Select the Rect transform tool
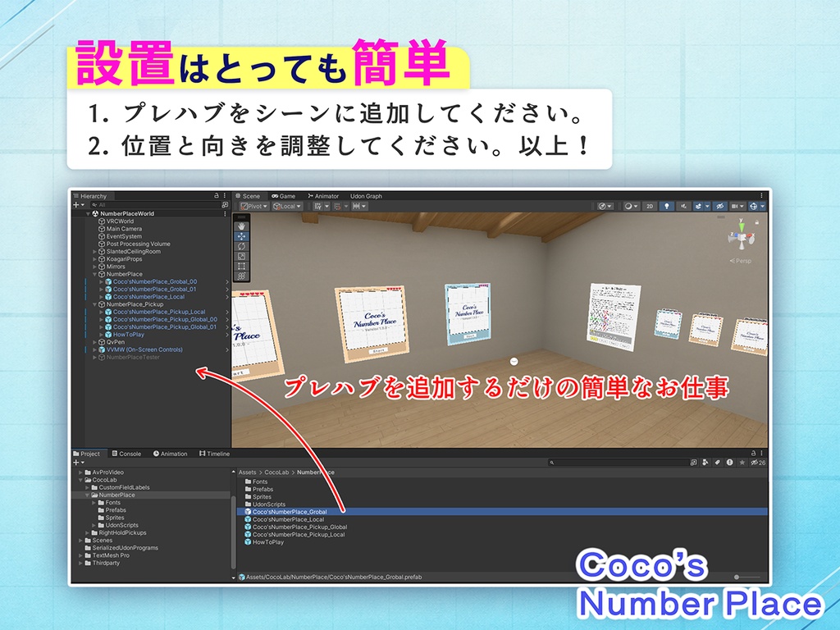This screenshot has height=630, width=840. [x=242, y=267]
